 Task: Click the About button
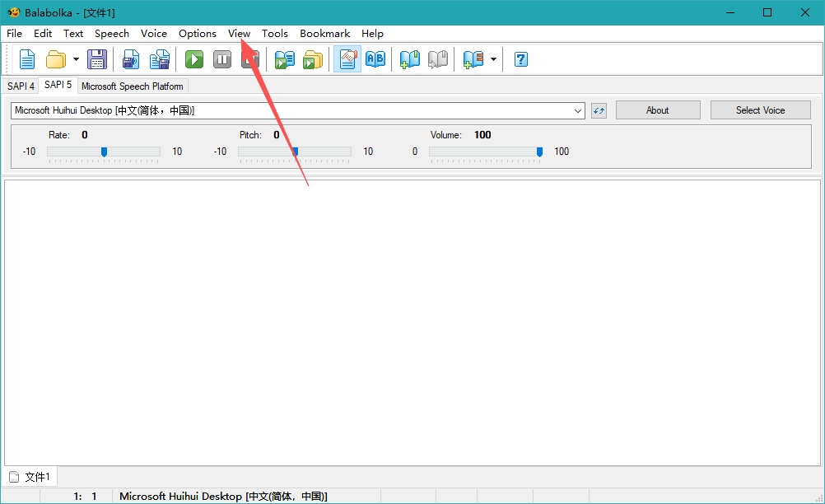point(658,110)
